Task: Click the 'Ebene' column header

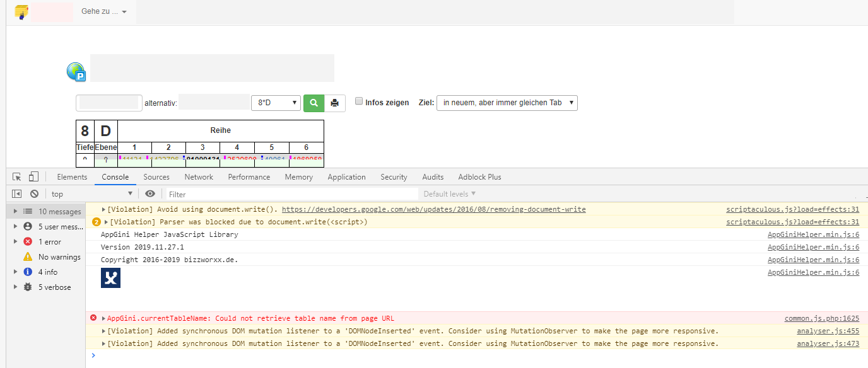Action: click(x=106, y=147)
